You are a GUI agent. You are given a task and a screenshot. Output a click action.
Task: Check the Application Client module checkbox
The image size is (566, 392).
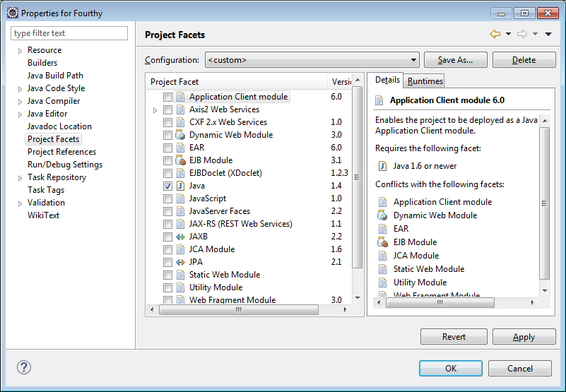click(x=167, y=97)
